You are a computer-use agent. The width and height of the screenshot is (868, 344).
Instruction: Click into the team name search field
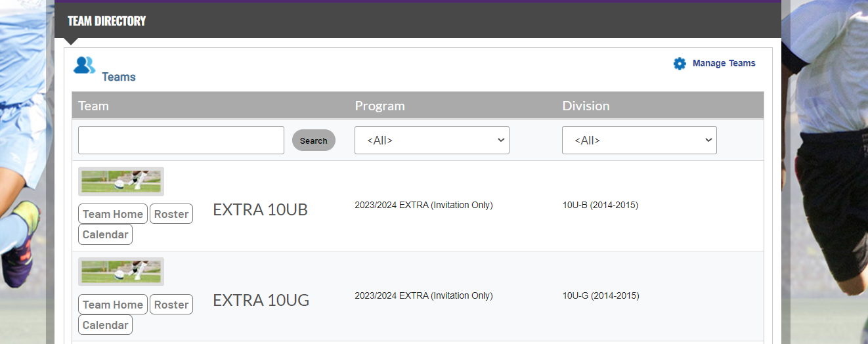coord(181,140)
